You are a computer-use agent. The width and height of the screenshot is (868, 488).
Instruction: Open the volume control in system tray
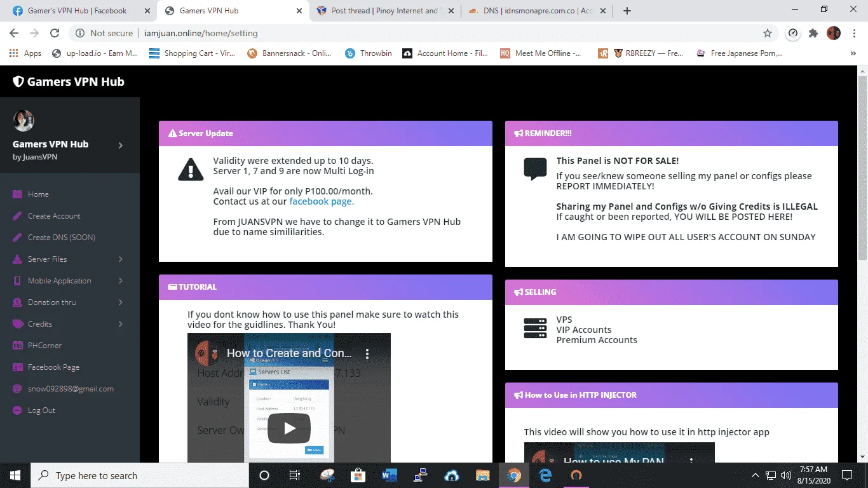tap(786, 475)
